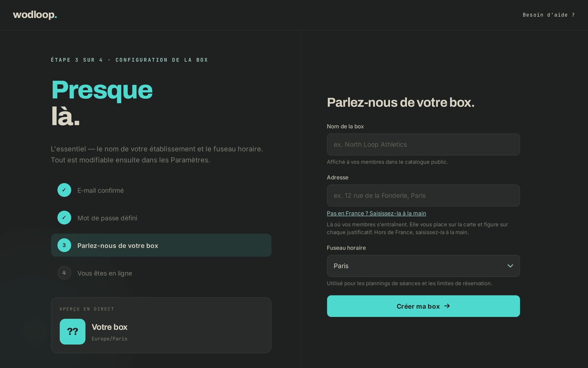Viewport: 588px width, 368px height.
Task: Click the 'Fuseau horaire' field label
Action: (x=346, y=248)
